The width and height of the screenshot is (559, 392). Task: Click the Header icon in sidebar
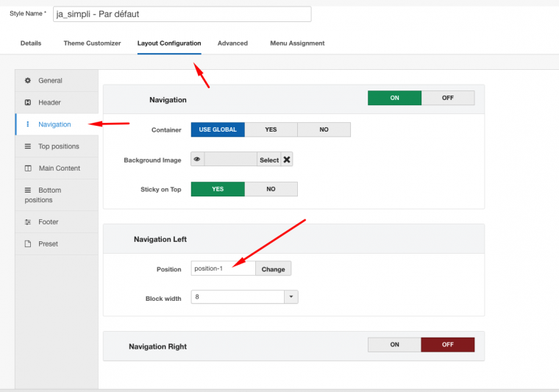click(x=27, y=103)
